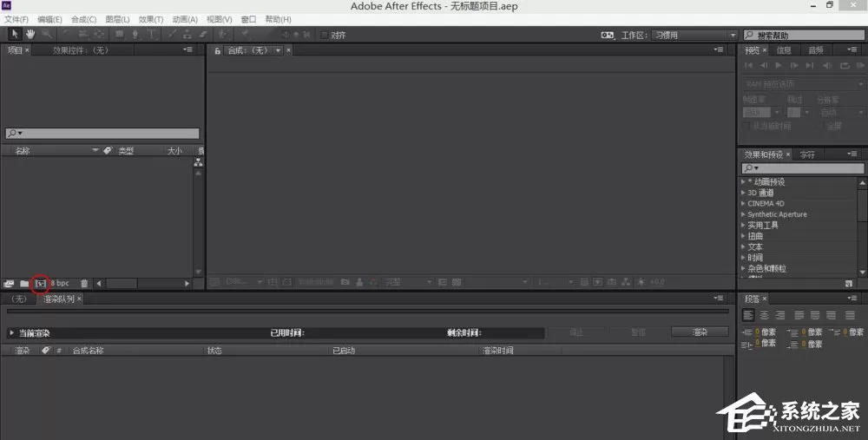Open the 工作区 workspace dropdown
The height and width of the screenshot is (440, 868).
point(694,35)
